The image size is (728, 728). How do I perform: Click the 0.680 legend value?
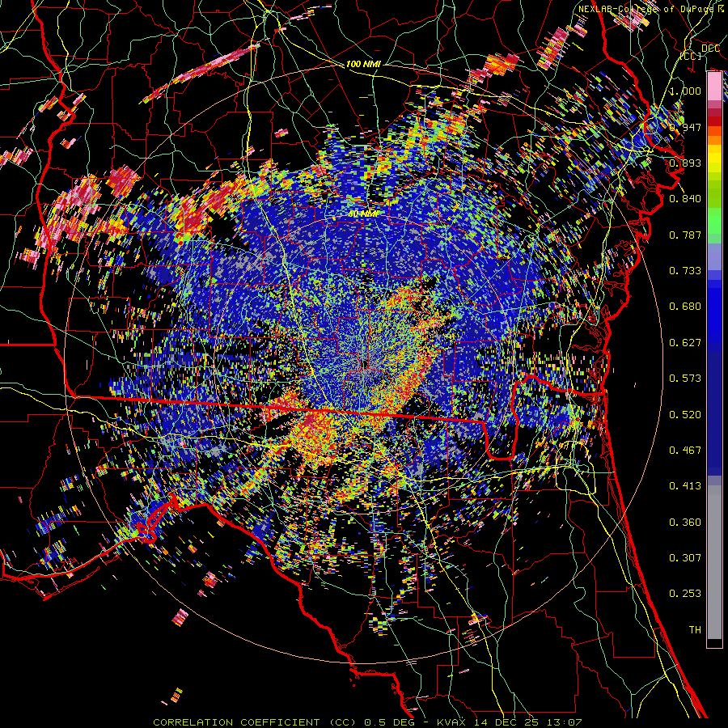point(685,307)
